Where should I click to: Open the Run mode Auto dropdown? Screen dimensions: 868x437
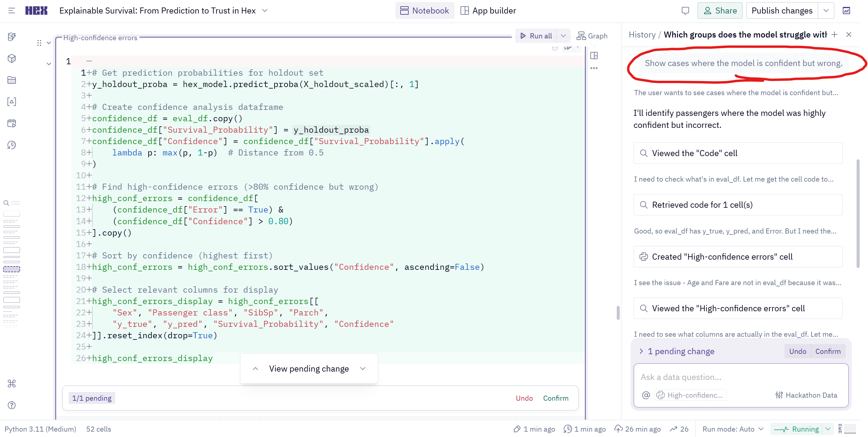pos(733,429)
